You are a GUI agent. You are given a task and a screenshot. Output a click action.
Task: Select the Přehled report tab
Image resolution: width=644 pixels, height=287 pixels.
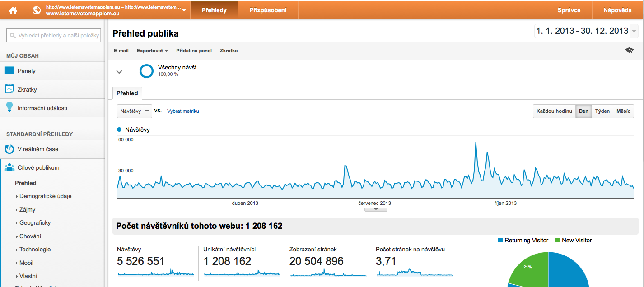point(127,93)
